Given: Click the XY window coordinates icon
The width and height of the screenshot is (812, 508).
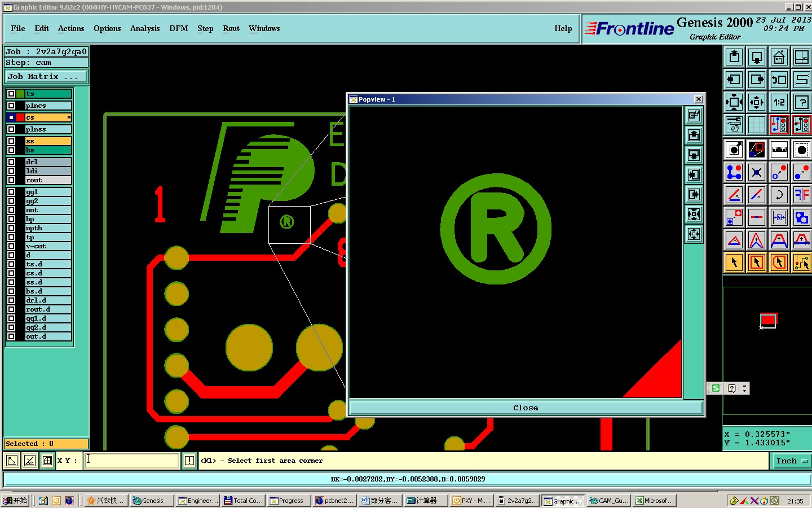Looking at the screenshot, I should coord(801,57).
